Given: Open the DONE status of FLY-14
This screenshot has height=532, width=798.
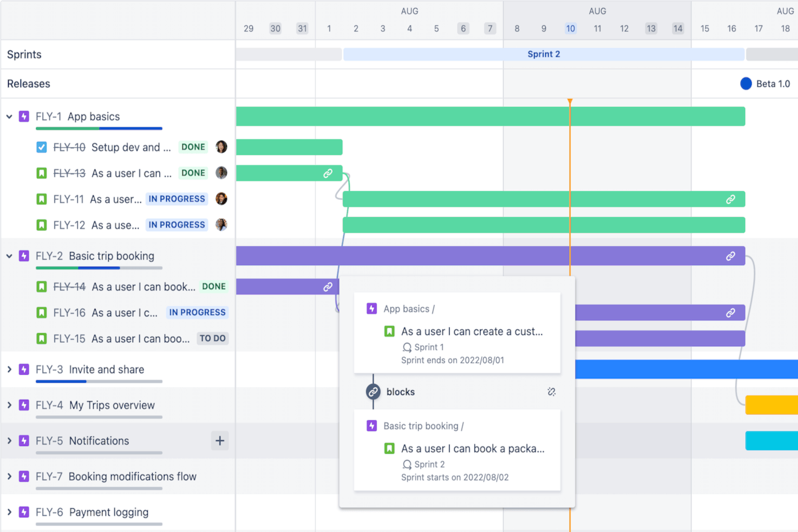Looking at the screenshot, I should tap(214, 287).
